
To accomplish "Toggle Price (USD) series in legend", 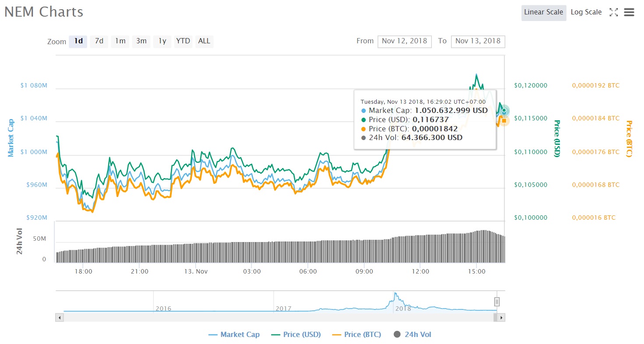I will (296, 334).
